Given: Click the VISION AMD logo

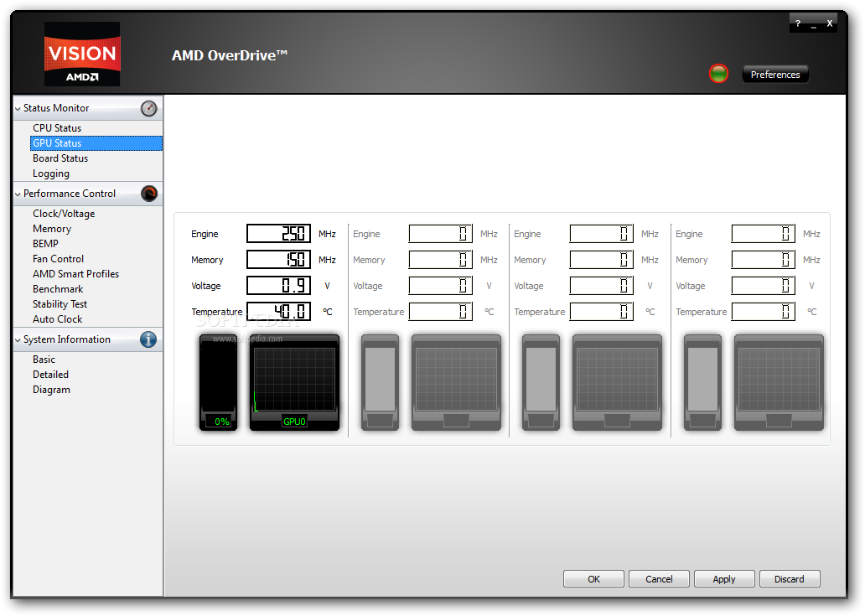Looking at the screenshot, I should [82, 54].
